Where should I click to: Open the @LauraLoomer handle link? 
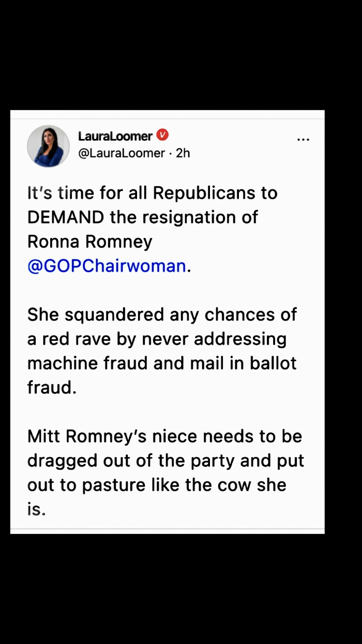122,153
